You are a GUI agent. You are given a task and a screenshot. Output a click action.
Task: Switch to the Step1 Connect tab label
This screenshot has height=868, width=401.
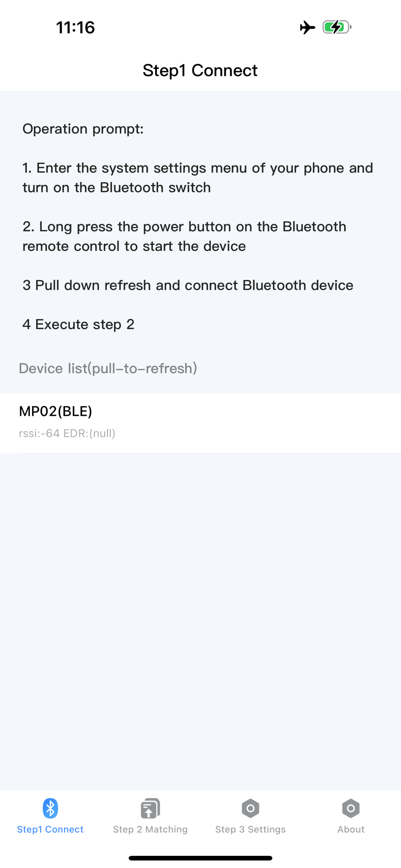[x=50, y=829]
